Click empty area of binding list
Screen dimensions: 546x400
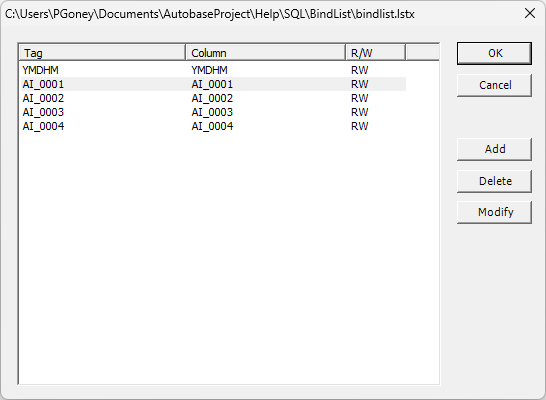click(x=229, y=258)
